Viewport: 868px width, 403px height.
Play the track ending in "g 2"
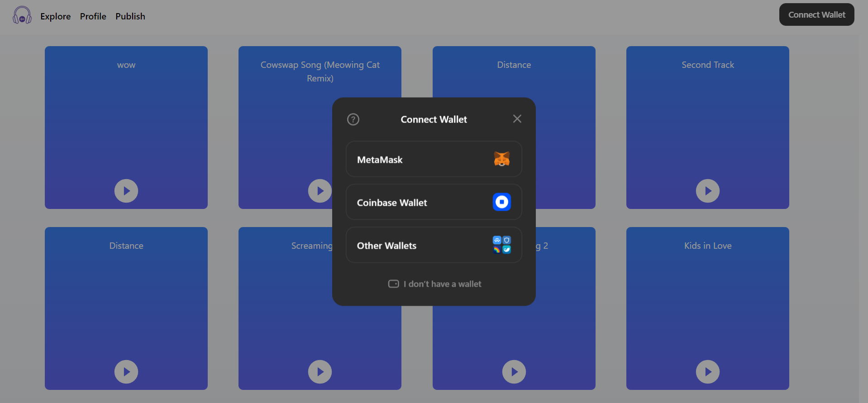pyautogui.click(x=514, y=372)
